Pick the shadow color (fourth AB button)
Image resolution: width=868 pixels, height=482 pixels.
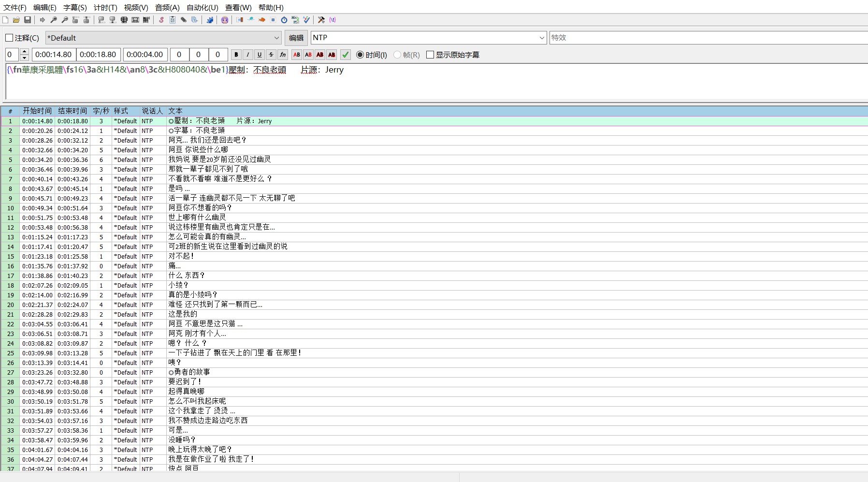(332, 55)
